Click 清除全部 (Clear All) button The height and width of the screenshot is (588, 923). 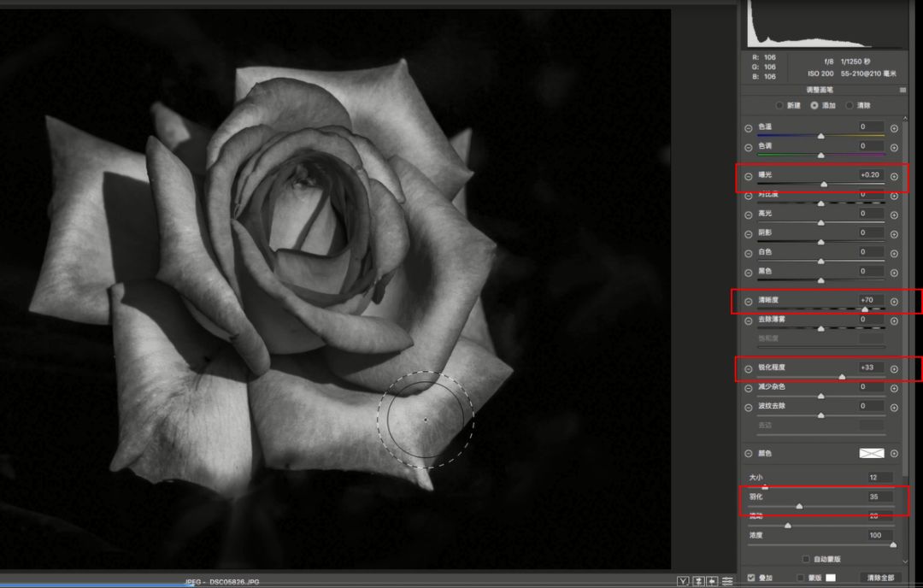click(879, 578)
